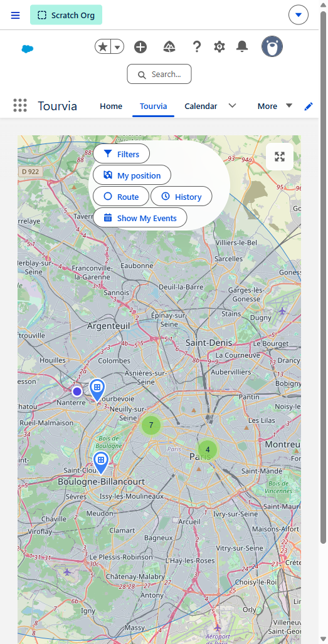Open the History button
Viewport: 328px width, 644px height.
coord(181,197)
